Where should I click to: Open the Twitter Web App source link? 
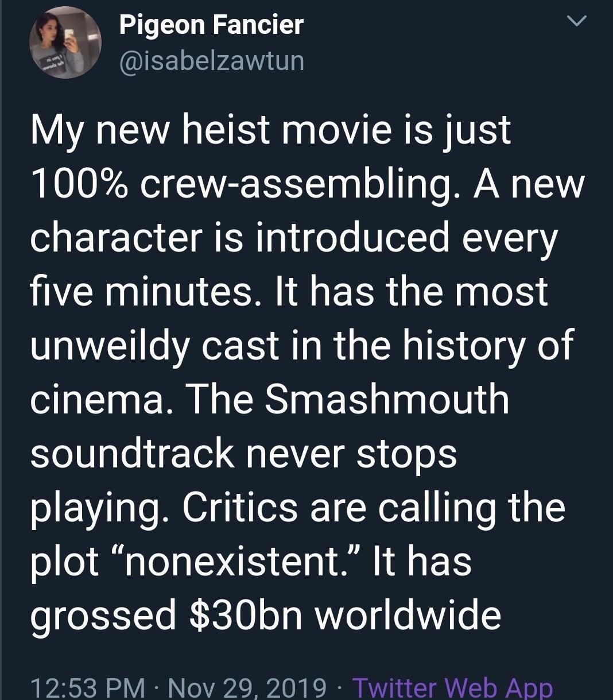coord(452,687)
